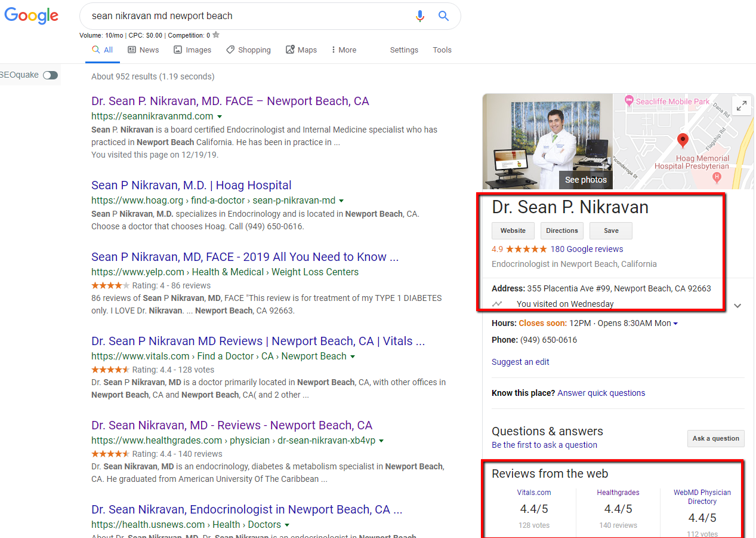Click into the search query field
The width and height of the screenshot is (756, 538).
(x=248, y=16)
